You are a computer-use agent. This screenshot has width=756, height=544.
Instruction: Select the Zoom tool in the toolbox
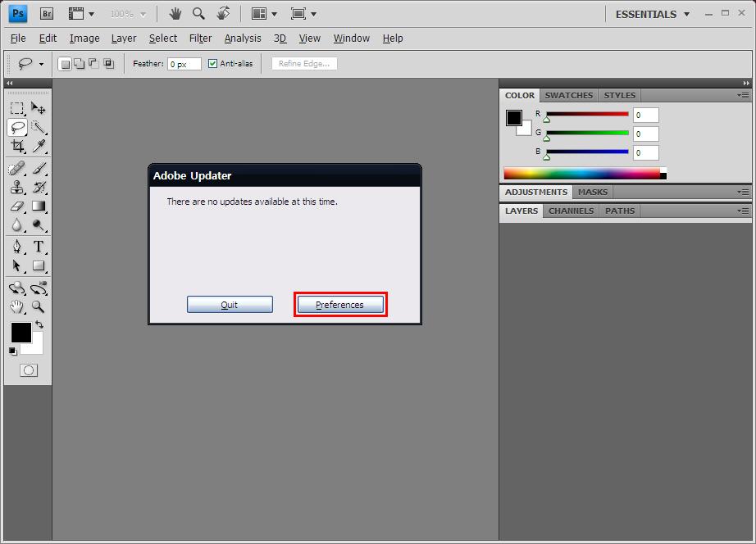tap(38, 306)
